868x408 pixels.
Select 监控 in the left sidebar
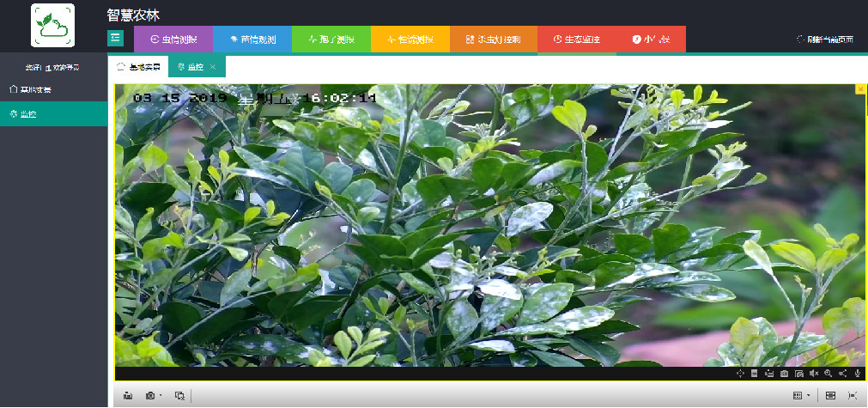(54, 114)
